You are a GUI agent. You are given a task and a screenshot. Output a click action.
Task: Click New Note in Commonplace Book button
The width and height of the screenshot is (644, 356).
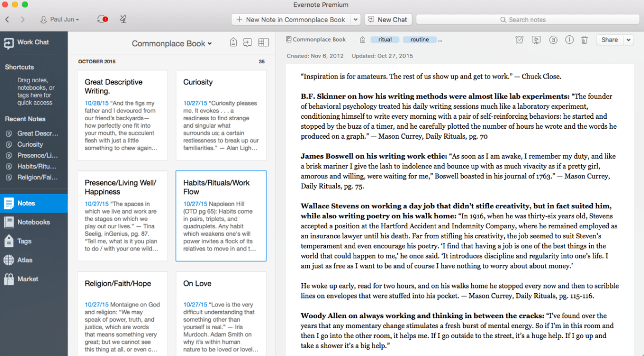290,20
